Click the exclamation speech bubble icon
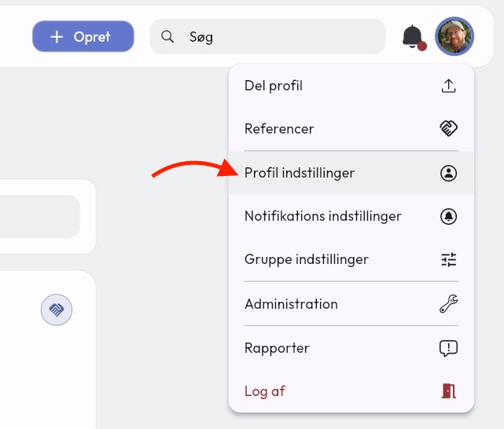Viewport: 504px width, 429px height. click(x=448, y=348)
